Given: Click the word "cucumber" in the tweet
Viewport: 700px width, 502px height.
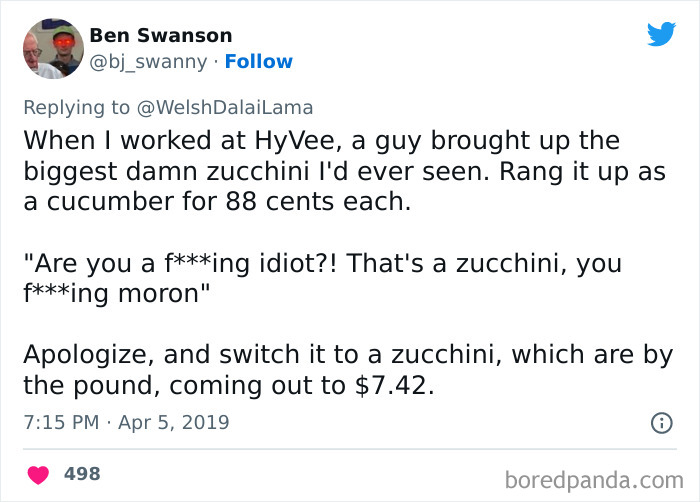Looking at the screenshot, I should [111, 202].
